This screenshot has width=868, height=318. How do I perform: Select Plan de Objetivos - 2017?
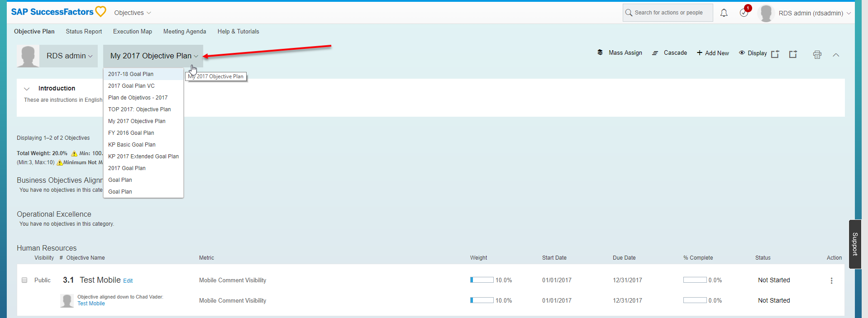[143, 98]
